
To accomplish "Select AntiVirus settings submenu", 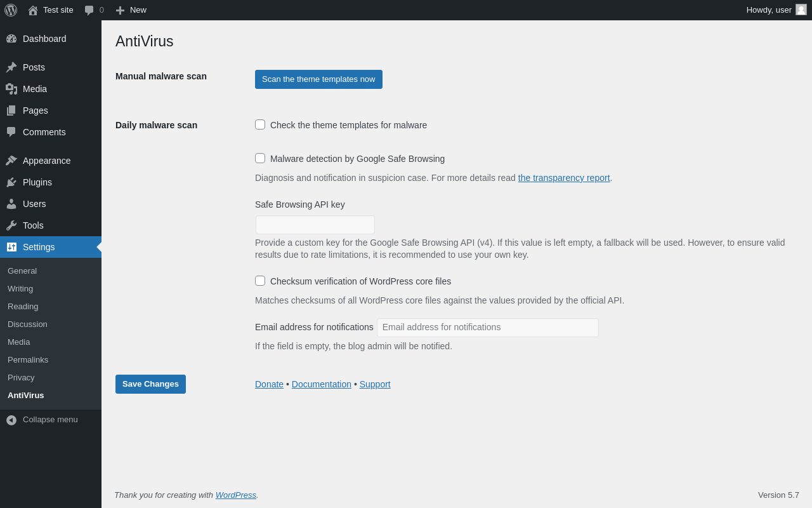I will tap(26, 395).
